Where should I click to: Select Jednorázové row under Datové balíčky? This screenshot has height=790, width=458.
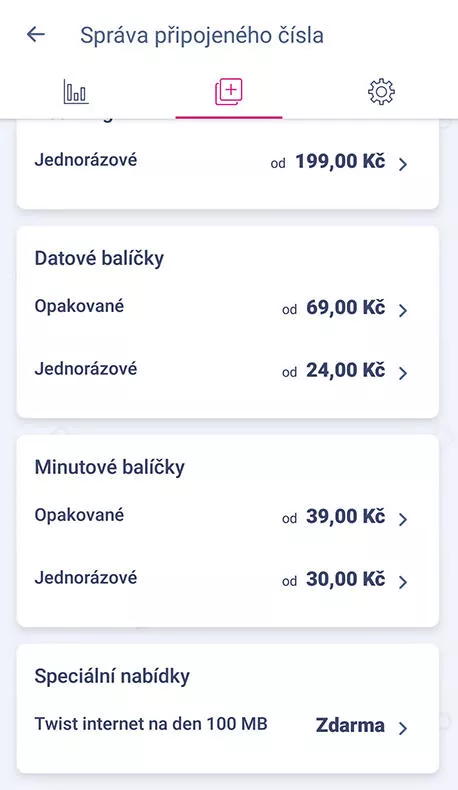click(x=228, y=371)
